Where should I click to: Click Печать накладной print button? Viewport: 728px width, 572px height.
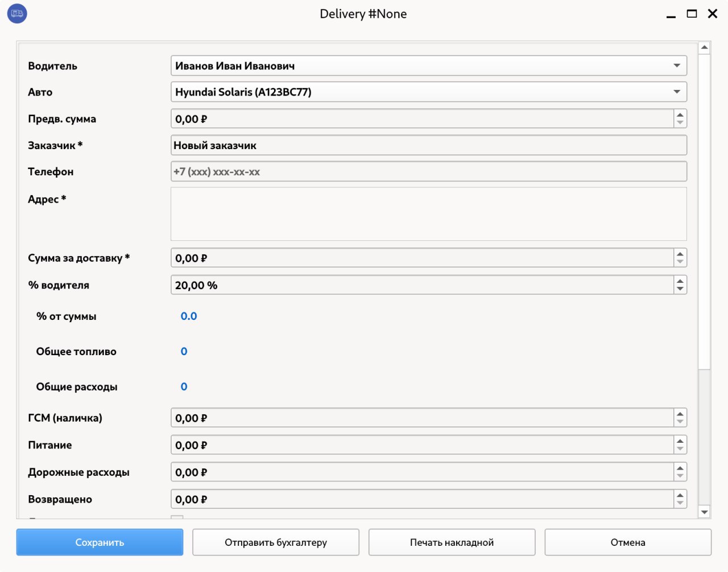pyautogui.click(x=452, y=542)
